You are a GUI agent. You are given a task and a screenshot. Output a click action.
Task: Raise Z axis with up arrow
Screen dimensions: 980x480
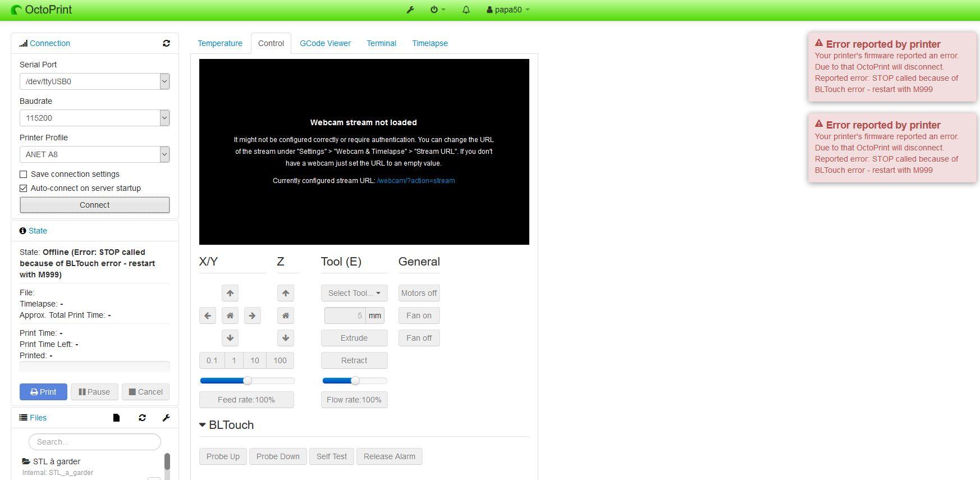click(286, 293)
